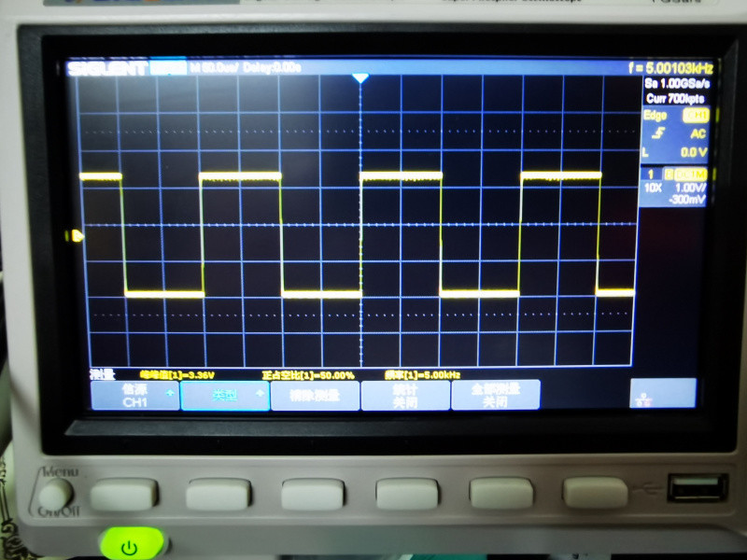Open the source CH1 (信源) selector
The height and width of the screenshot is (560, 747).
(134, 395)
